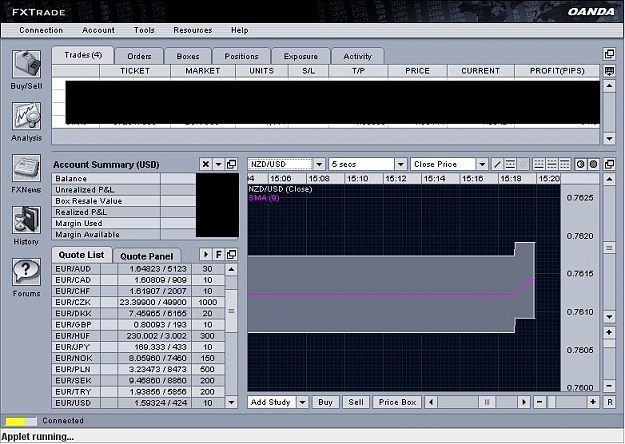Click the message icon beside PROFIT(PIPS) header
This screenshot has height=444, width=625.
tap(609, 71)
